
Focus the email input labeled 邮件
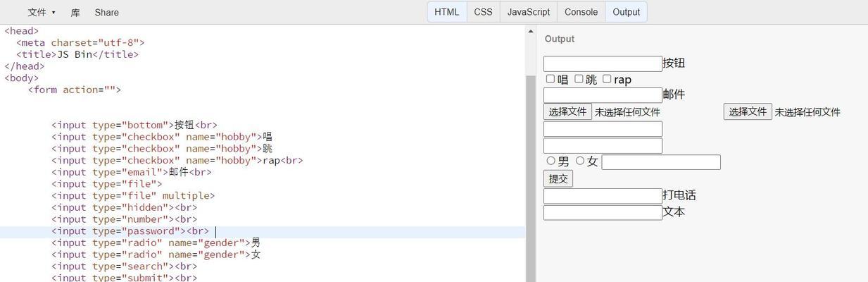point(603,95)
